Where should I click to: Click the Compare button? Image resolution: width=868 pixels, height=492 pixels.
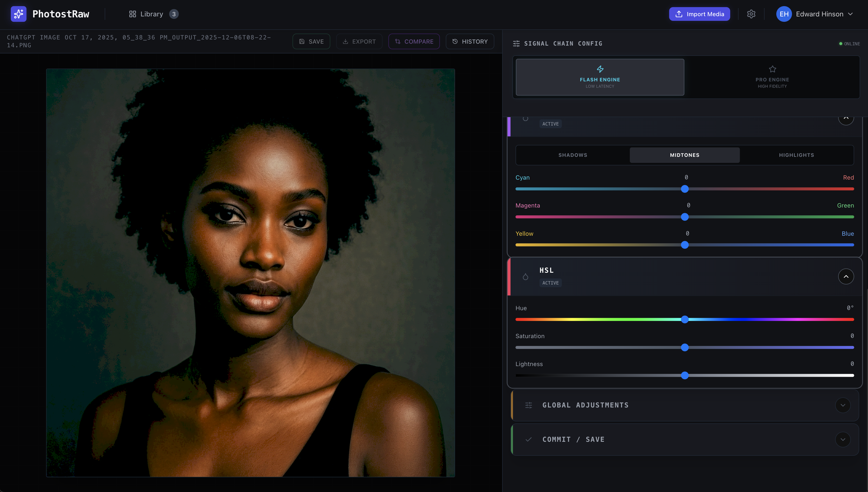tap(414, 41)
